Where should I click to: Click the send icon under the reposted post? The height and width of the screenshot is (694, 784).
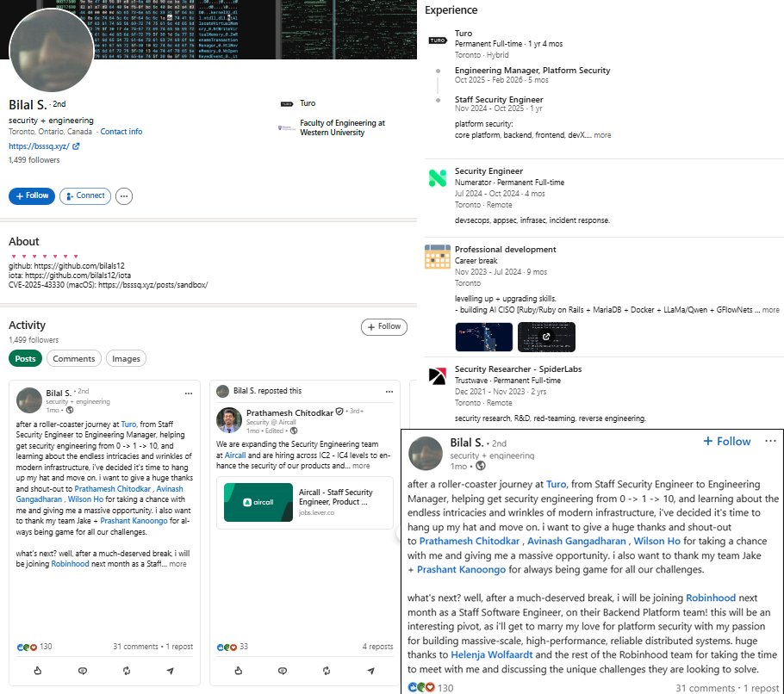(372, 670)
